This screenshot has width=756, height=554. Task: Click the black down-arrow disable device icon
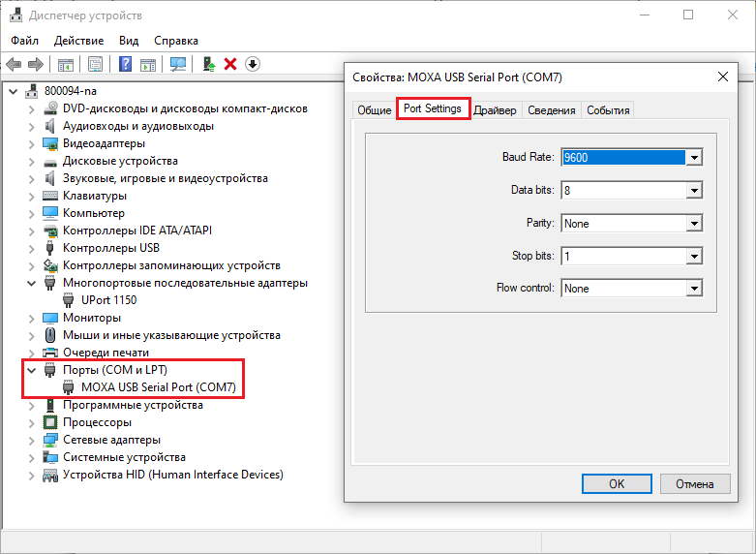click(x=253, y=64)
